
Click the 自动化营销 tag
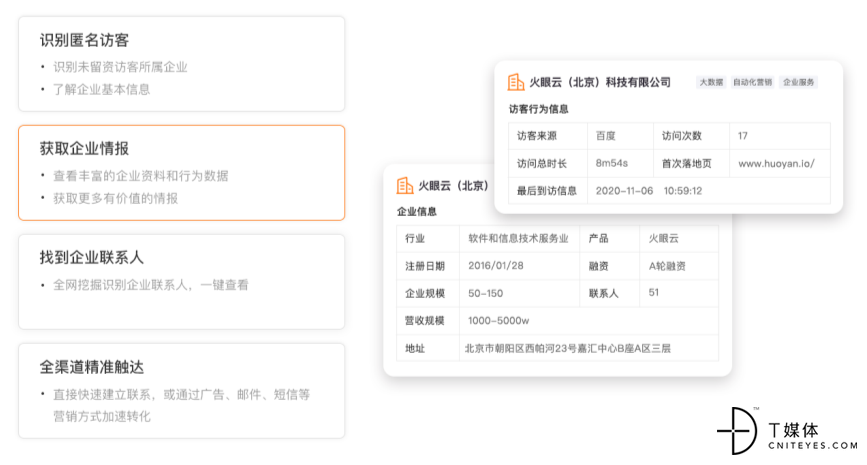pyautogui.click(x=753, y=82)
